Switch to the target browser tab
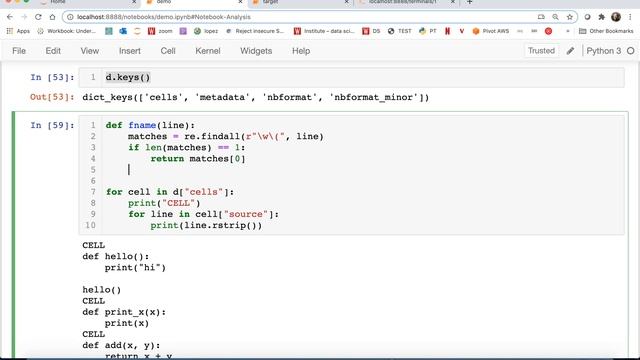Viewport: 640px width, 360px height. [300, 2]
